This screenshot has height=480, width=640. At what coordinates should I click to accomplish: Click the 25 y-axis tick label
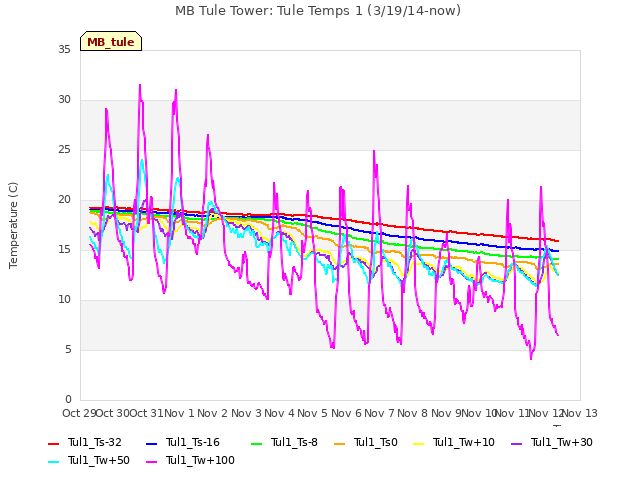tap(64, 150)
